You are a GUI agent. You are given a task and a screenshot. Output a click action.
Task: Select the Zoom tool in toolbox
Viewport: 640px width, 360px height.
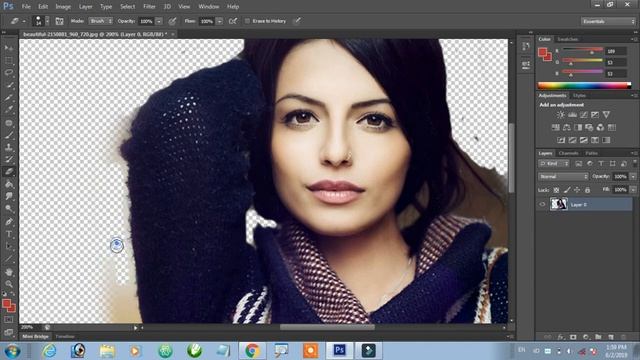coord(9,284)
